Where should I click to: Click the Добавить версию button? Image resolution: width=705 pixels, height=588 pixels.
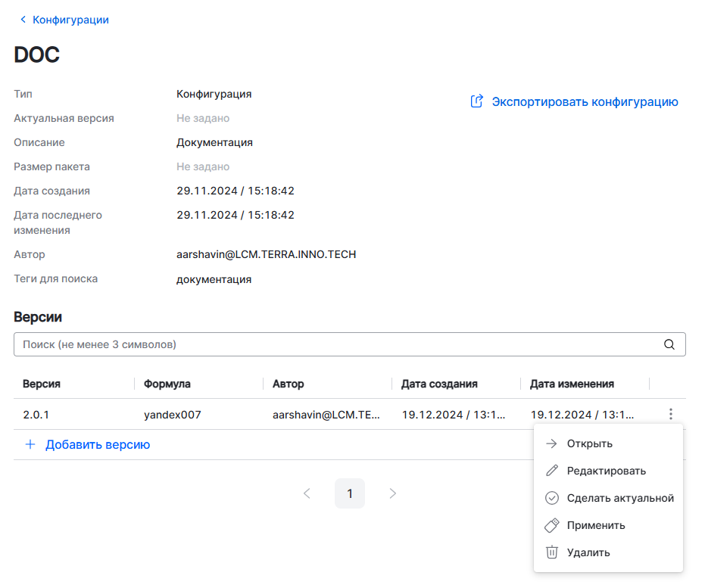pyautogui.click(x=97, y=444)
